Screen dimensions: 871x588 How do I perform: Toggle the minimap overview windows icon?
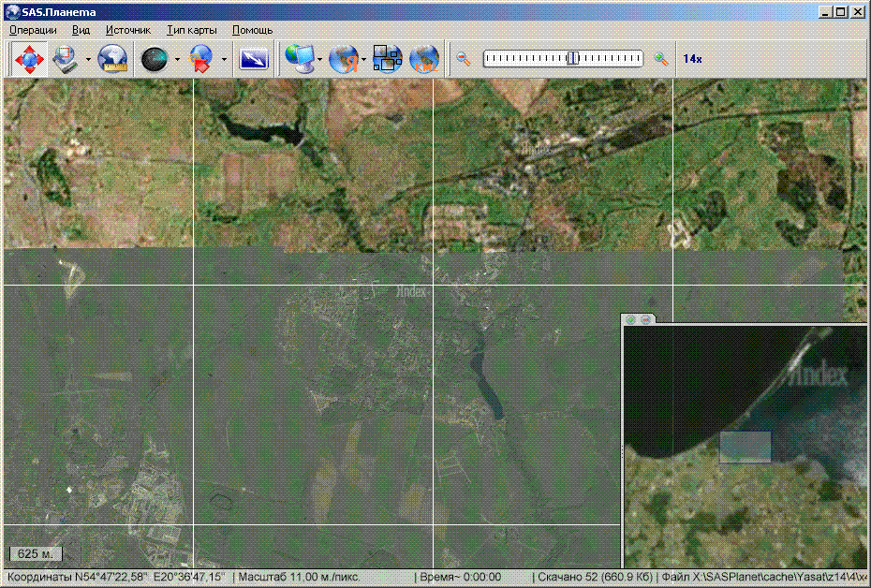click(387, 59)
